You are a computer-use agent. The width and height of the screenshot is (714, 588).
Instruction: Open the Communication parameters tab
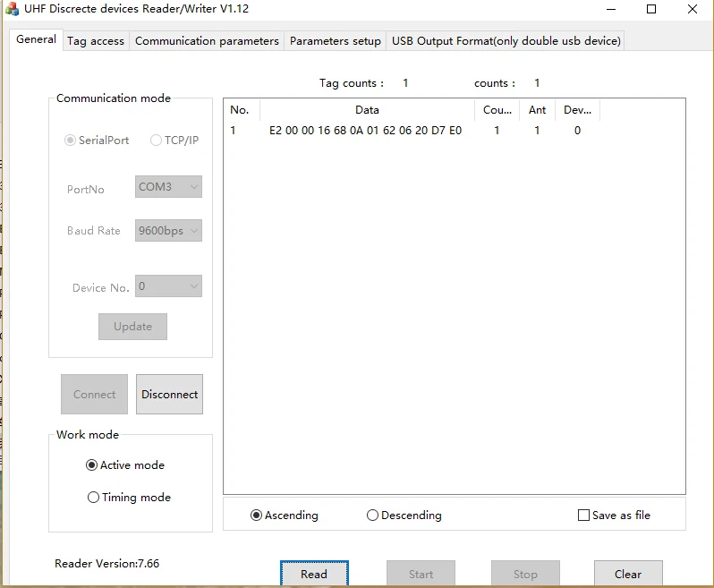[x=207, y=41]
